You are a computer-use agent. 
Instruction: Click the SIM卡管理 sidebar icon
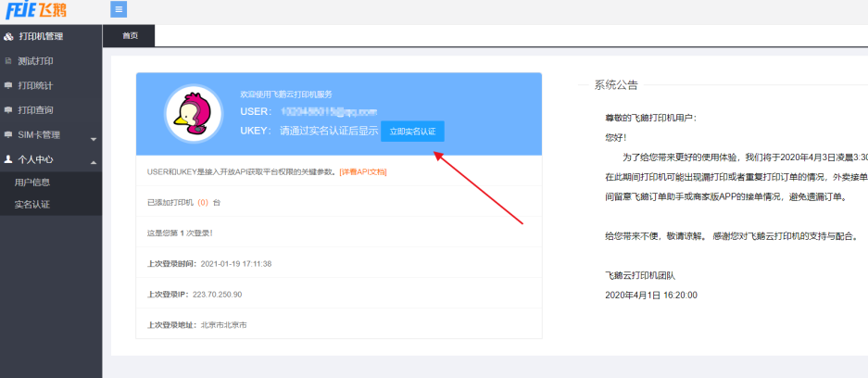click(7, 134)
